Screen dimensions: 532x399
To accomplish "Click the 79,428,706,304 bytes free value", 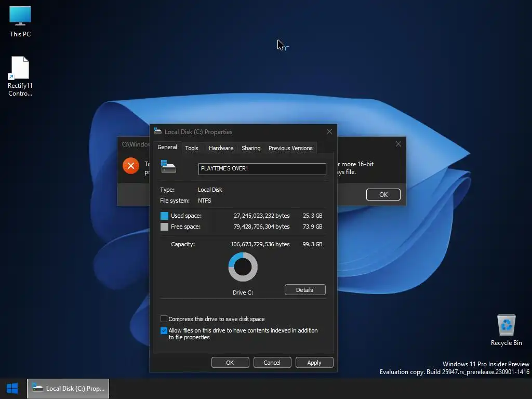I will coord(262,227).
